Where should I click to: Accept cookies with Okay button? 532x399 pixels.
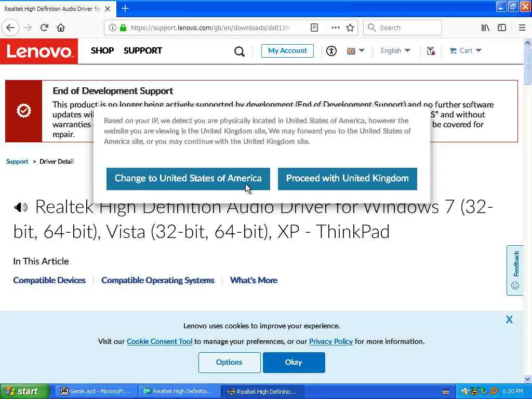pos(294,362)
